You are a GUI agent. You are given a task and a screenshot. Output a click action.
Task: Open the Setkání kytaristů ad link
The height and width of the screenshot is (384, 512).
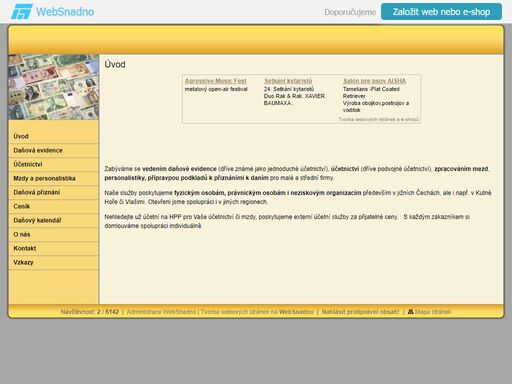[288, 81]
